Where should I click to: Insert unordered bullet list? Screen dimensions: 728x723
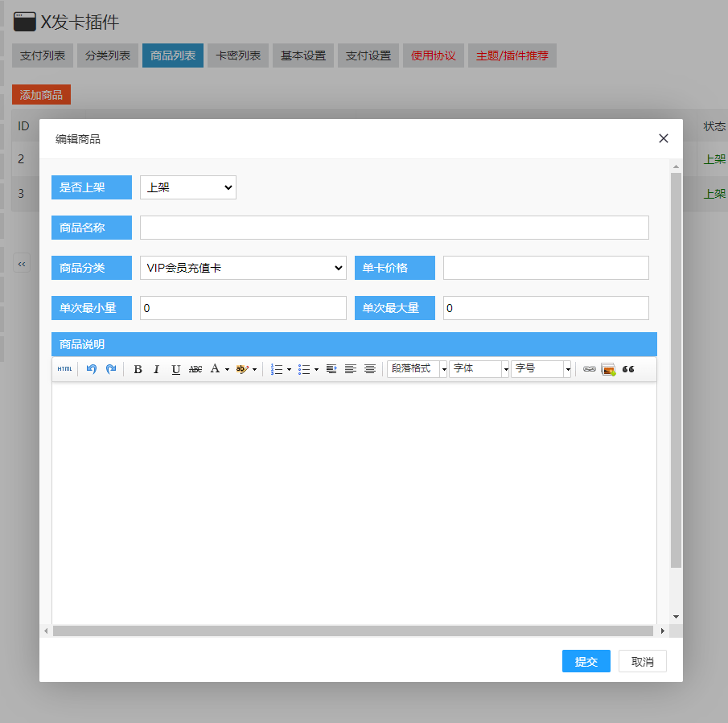(x=304, y=369)
